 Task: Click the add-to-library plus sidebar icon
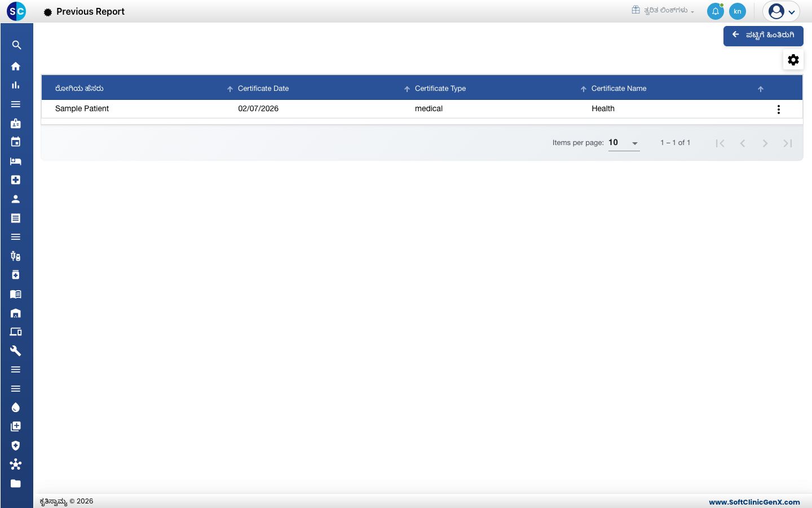tap(16, 427)
